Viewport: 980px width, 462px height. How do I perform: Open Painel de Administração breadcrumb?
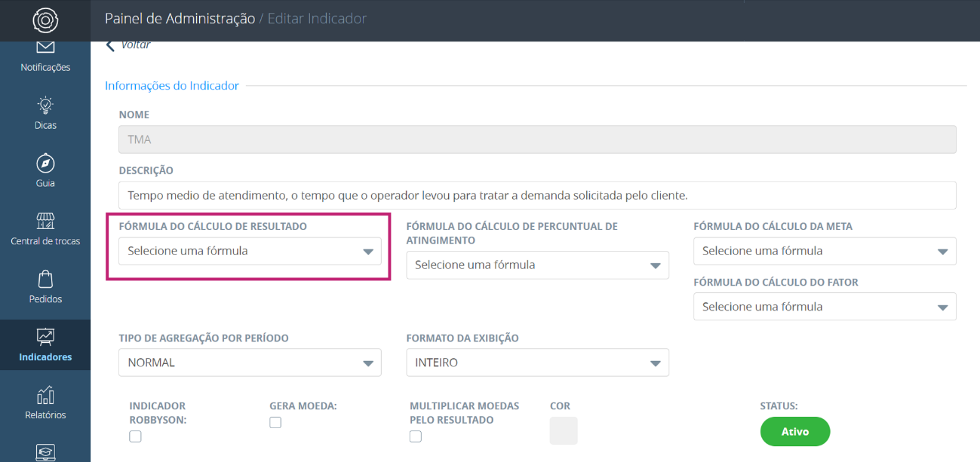pos(180,19)
